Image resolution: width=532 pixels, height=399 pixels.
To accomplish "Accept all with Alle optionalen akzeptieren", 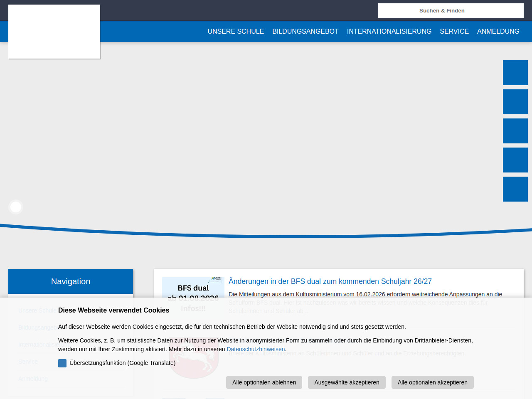I will (x=432, y=382).
